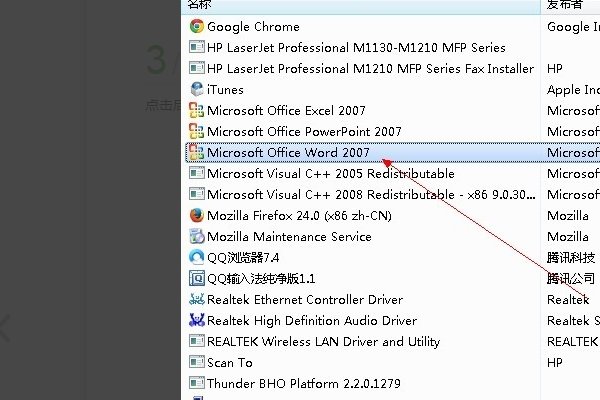This screenshot has width=600, height=400.
Task: Select the QQ浏览器7.4 browser icon
Action: click(196, 257)
